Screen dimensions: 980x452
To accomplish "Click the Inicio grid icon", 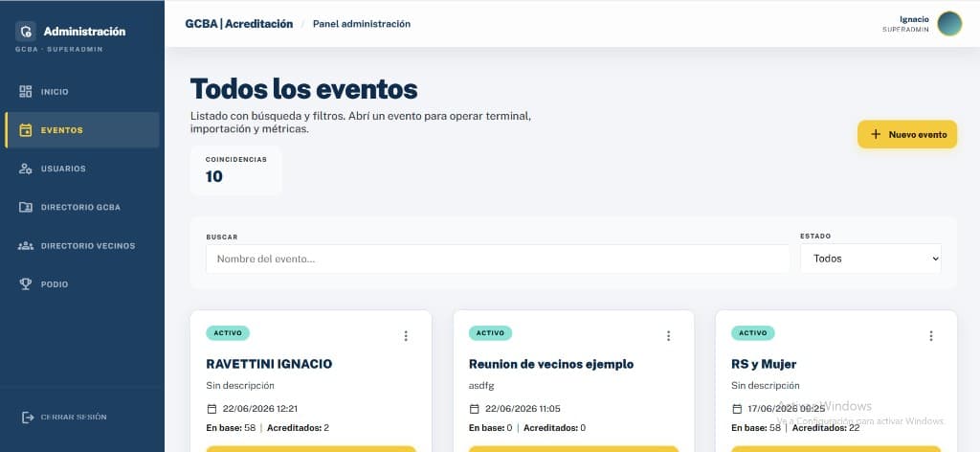I will (x=26, y=92).
